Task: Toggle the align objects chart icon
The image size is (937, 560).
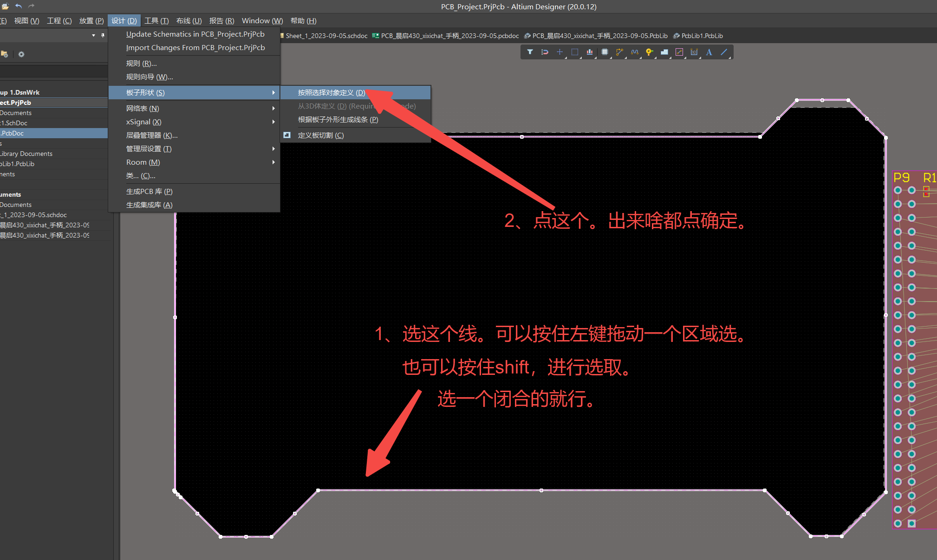Action: [590, 52]
